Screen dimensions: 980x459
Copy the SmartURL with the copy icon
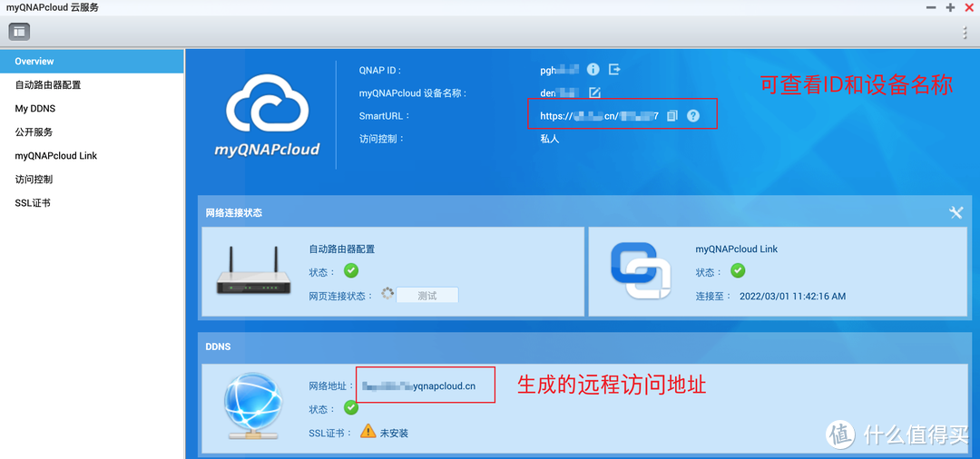coord(672,115)
